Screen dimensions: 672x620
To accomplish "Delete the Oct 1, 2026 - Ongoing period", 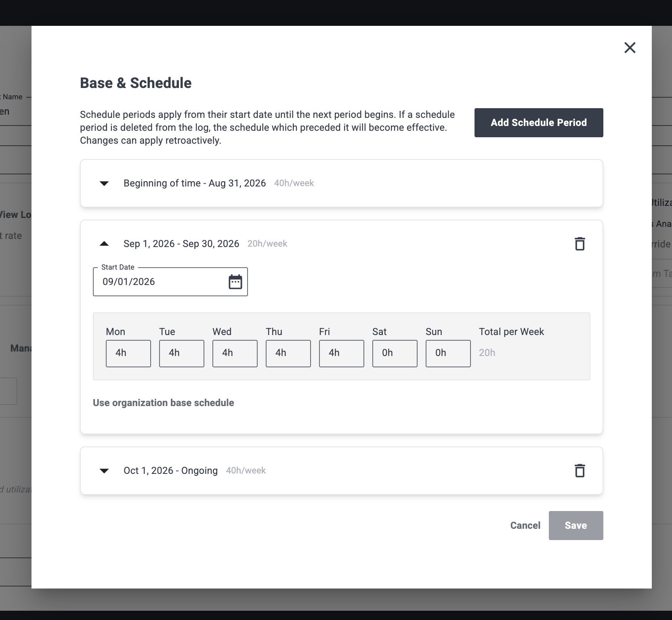I will tap(580, 471).
